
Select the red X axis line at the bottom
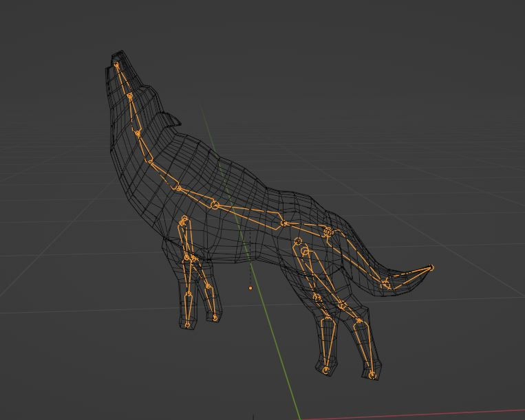[413, 415]
